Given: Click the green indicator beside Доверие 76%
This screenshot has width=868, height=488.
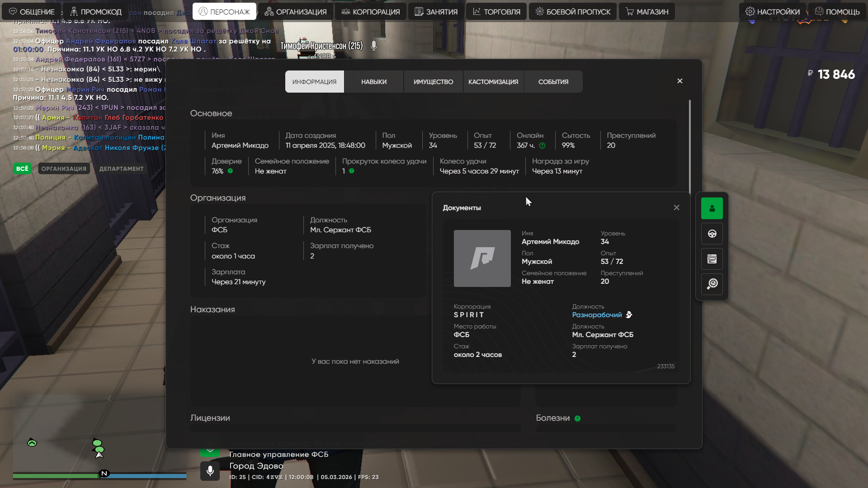Looking at the screenshot, I should pyautogui.click(x=230, y=171).
